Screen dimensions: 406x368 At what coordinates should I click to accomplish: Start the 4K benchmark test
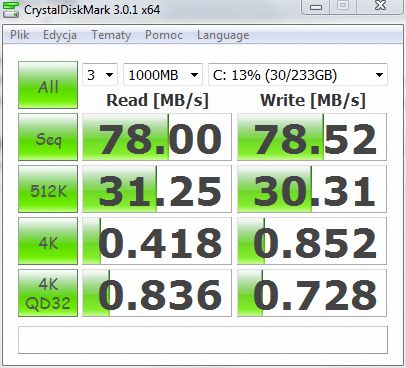48,241
